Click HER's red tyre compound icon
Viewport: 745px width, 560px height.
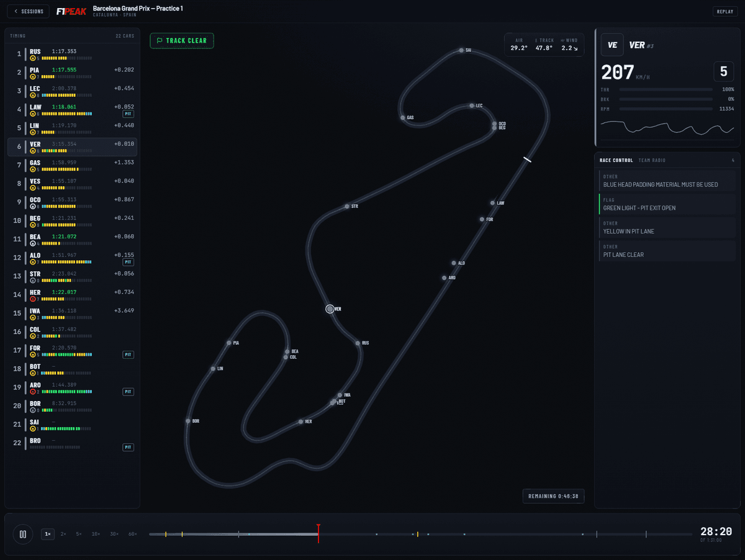point(32,299)
